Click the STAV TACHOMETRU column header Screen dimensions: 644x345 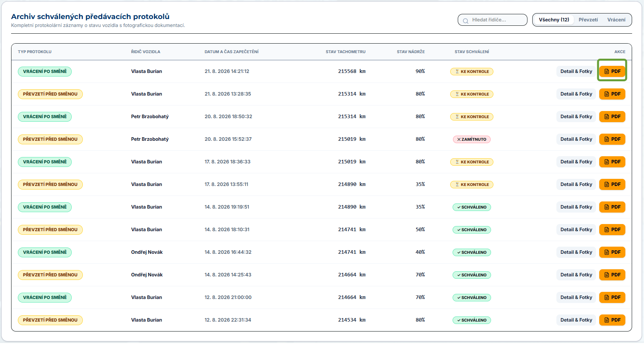coord(346,52)
